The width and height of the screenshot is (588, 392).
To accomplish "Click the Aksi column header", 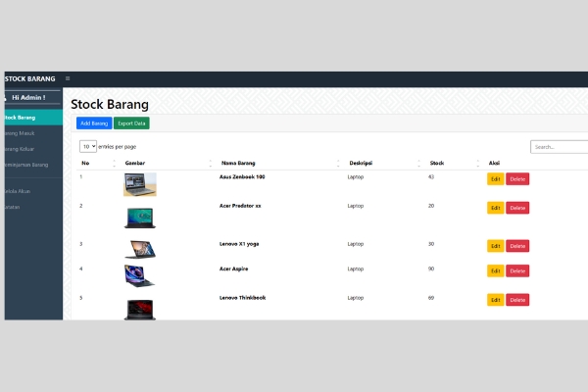I will (494, 163).
